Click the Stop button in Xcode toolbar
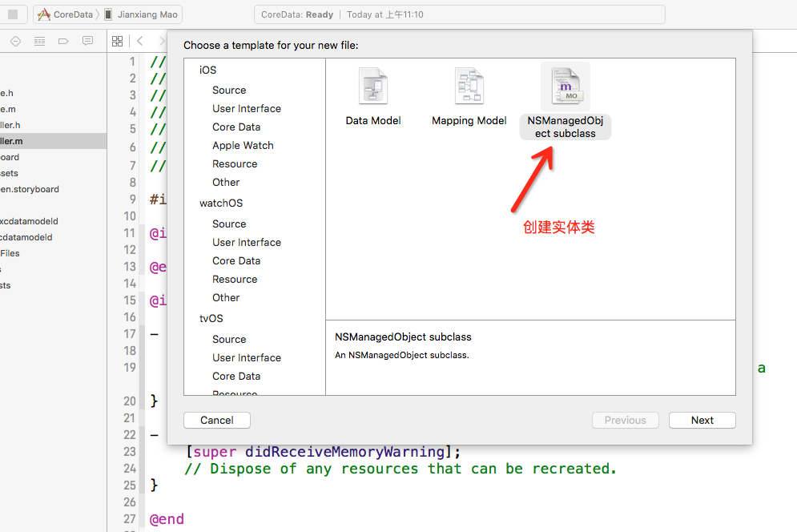This screenshot has height=532, width=797. [13, 14]
